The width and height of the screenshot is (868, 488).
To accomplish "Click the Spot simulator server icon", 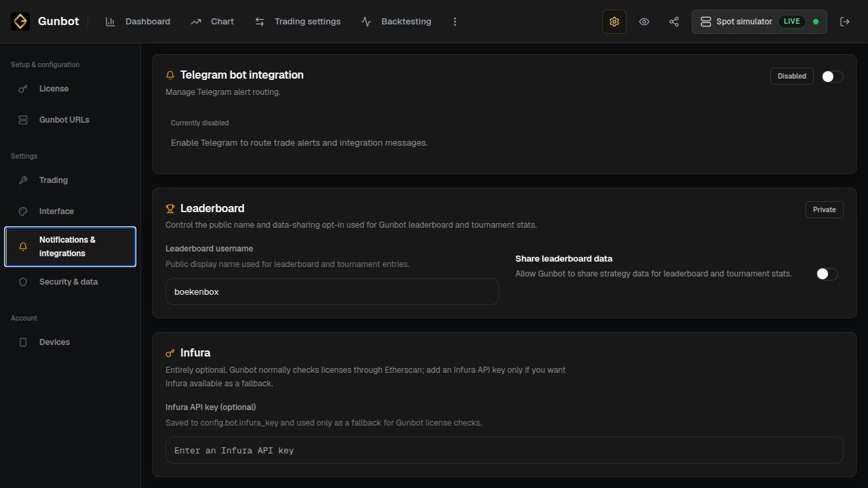I will 706,22.
